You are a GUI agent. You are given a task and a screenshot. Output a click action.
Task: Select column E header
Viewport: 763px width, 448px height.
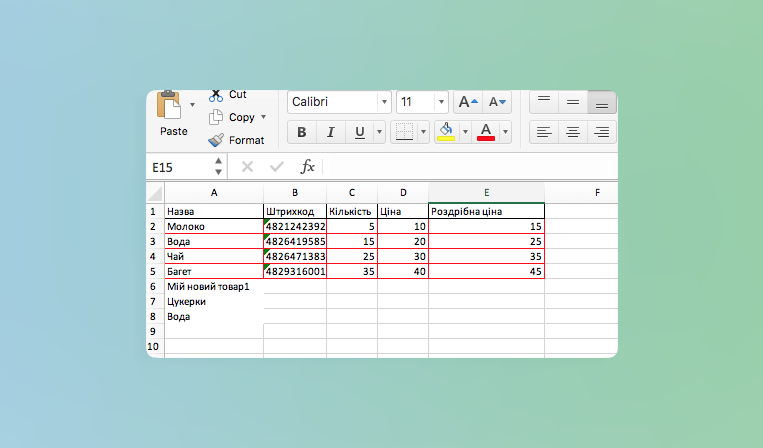486,191
